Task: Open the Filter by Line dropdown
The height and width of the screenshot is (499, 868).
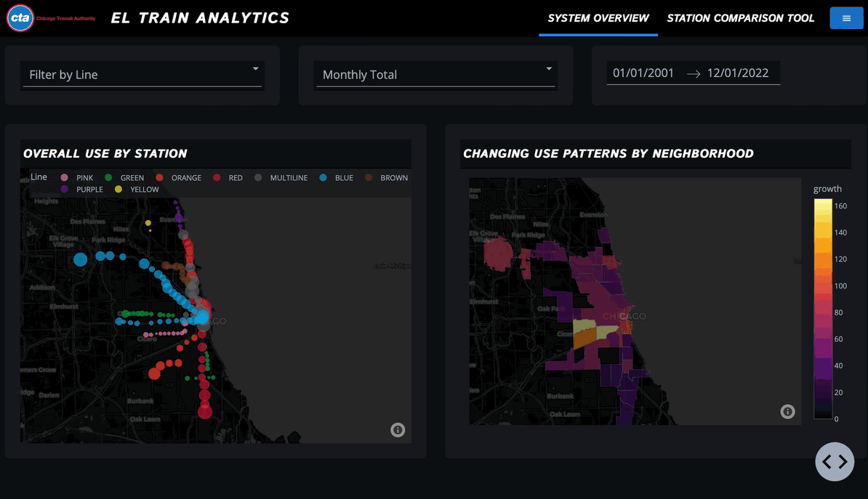Action: [142, 75]
